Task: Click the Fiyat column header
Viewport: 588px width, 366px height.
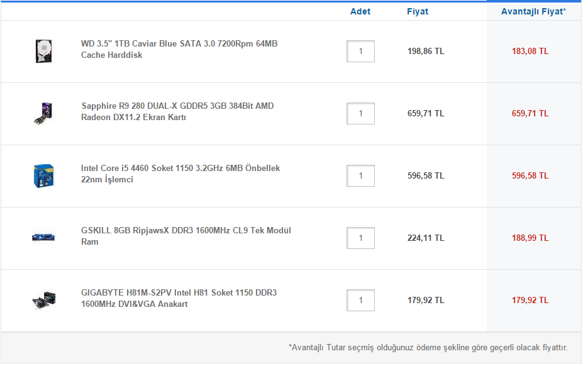Action: point(418,11)
